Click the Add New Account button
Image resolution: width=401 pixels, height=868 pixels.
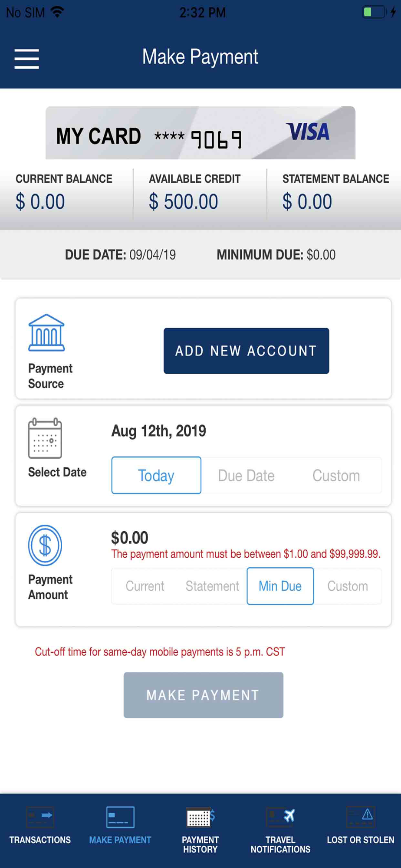pos(246,351)
